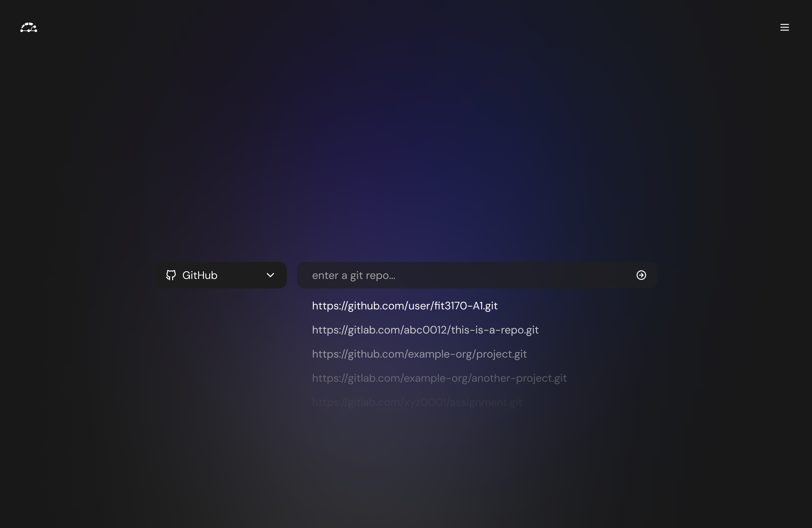812x528 pixels.
Task: Click the empty space in the repo search bar
Action: tap(512, 275)
